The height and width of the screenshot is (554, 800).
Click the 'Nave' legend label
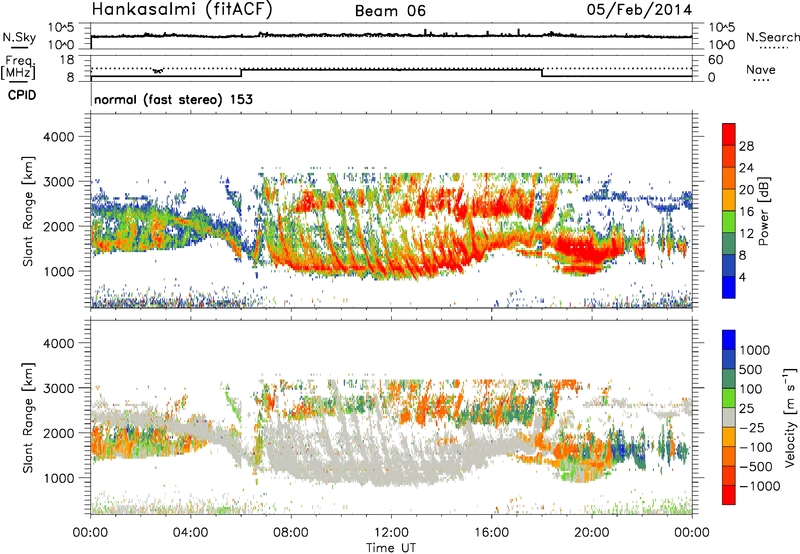point(761,70)
